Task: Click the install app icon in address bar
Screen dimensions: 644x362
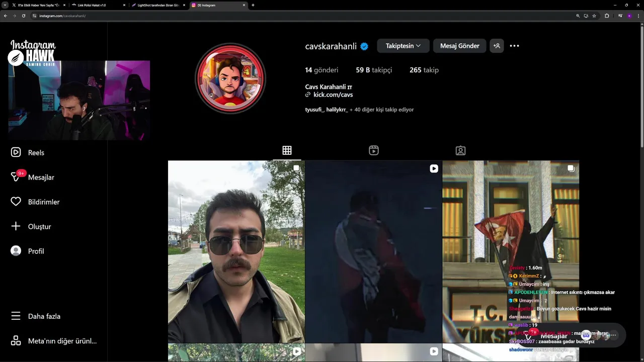Action: 586,16
